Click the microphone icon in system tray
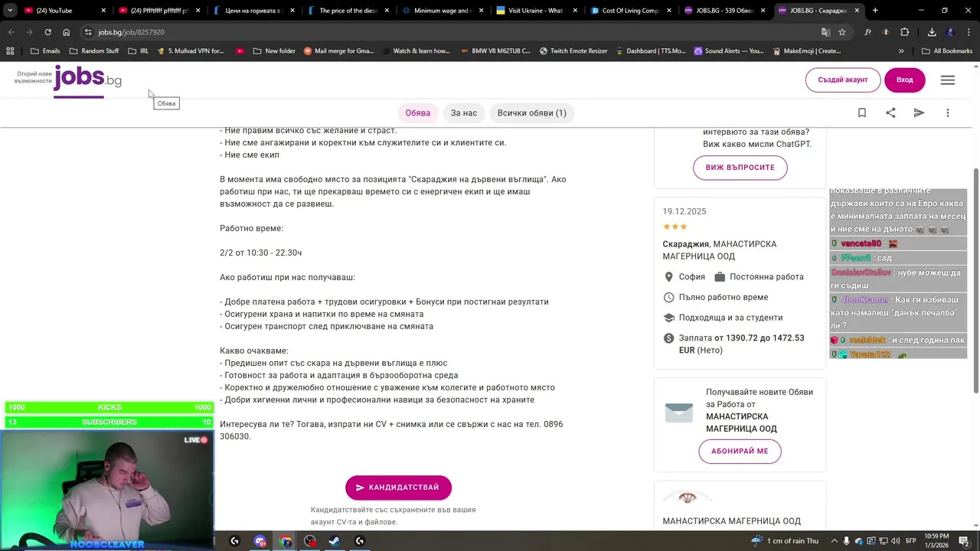 click(x=846, y=541)
